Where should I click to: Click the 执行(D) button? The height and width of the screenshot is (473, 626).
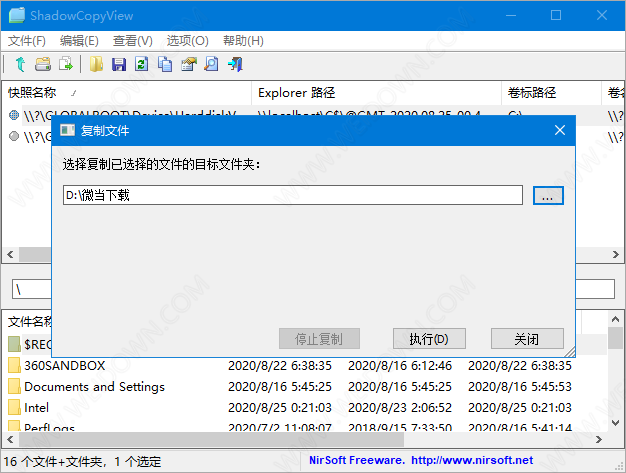[x=429, y=339]
